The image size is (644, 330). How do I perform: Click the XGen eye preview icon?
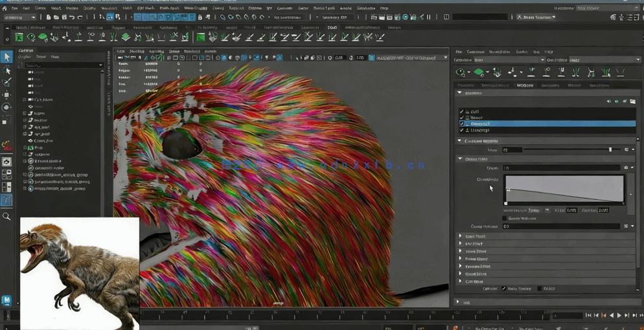click(461, 72)
